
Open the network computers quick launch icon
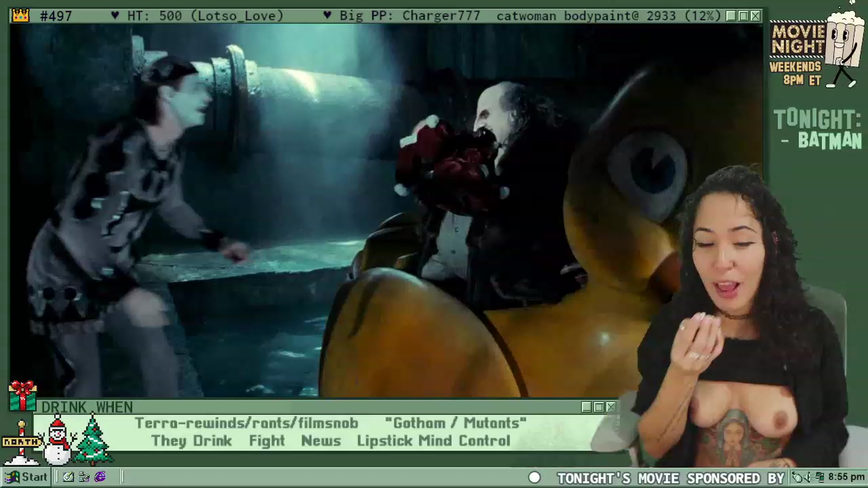point(84,477)
